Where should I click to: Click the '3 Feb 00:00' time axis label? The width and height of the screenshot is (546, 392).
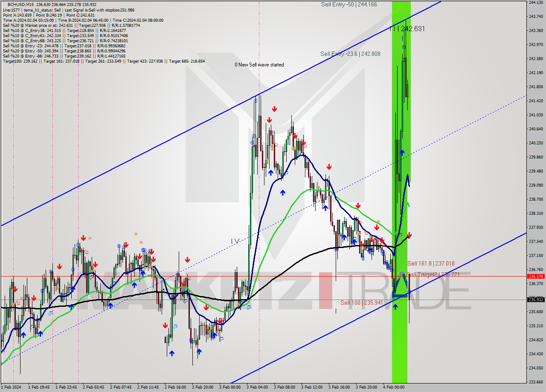click(230, 387)
